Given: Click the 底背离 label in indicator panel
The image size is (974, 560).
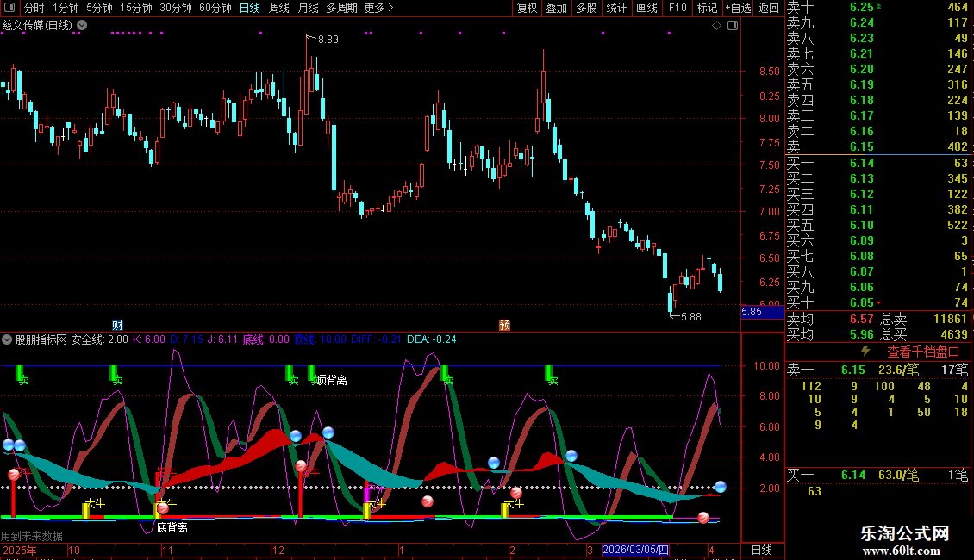Looking at the screenshot, I should 172,527.
